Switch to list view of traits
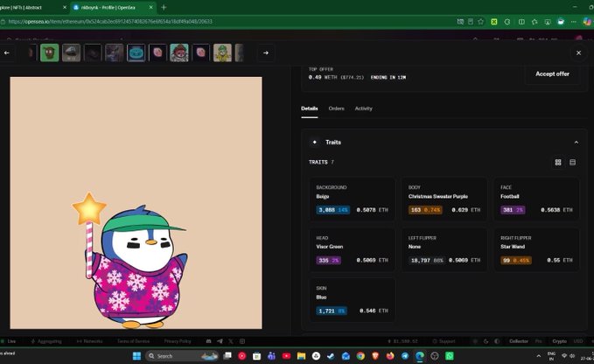This screenshot has width=594, height=364. click(572, 163)
